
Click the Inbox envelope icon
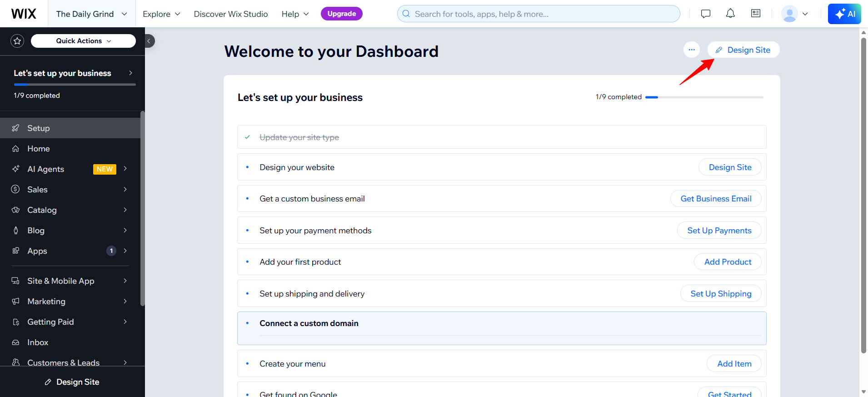click(x=15, y=342)
